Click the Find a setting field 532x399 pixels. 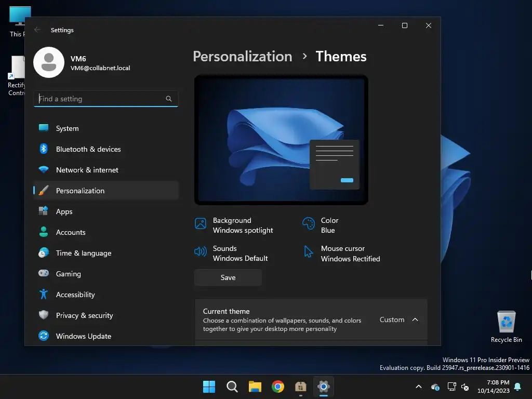pos(106,99)
